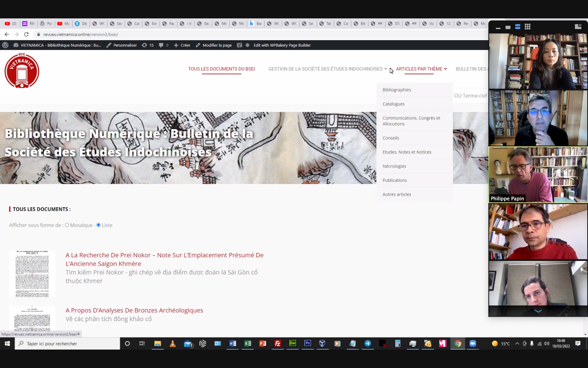Choose Nécrologies from the dropdown menu
Image resolution: width=588 pixels, height=368 pixels.
394,166
